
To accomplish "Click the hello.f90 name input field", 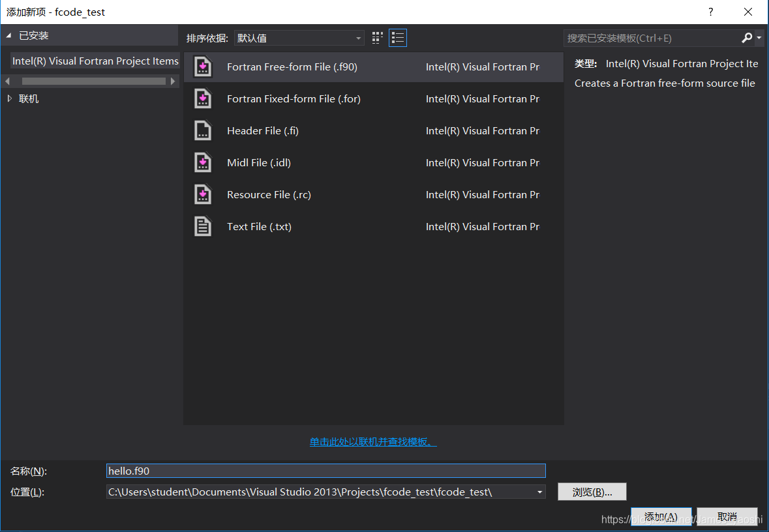I will tap(325, 471).
